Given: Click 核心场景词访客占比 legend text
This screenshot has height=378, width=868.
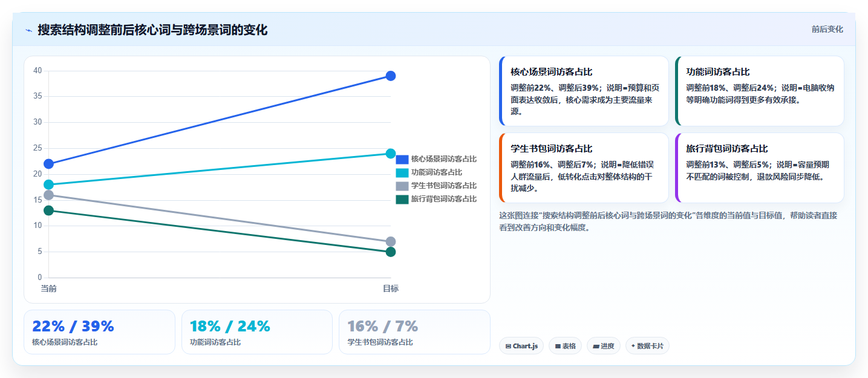Looking at the screenshot, I should (444, 159).
